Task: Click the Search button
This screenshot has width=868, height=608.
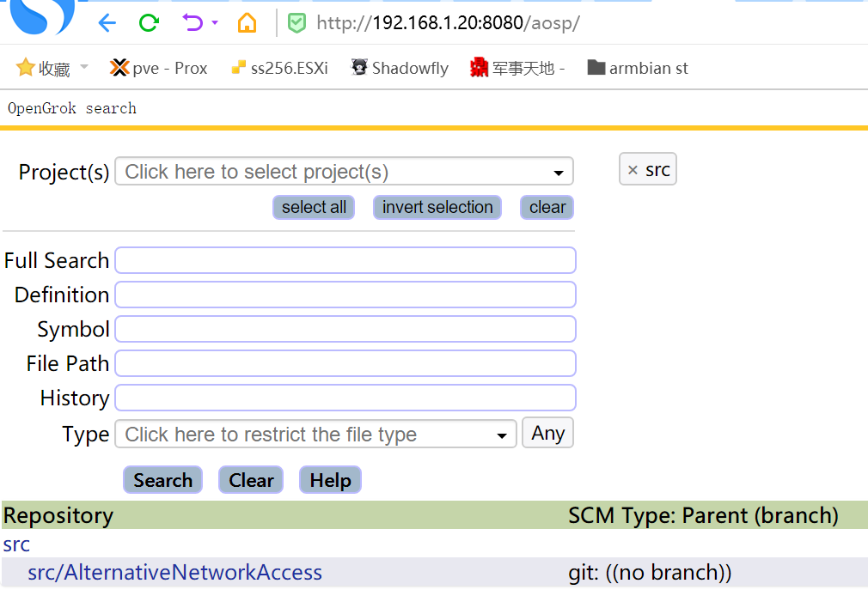Action: [162, 480]
